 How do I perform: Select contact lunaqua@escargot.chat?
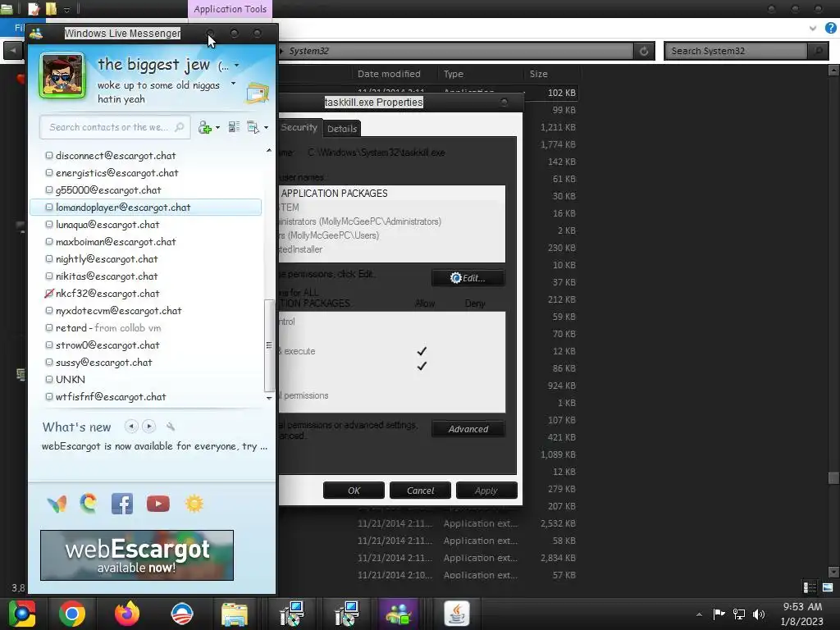pos(107,225)
